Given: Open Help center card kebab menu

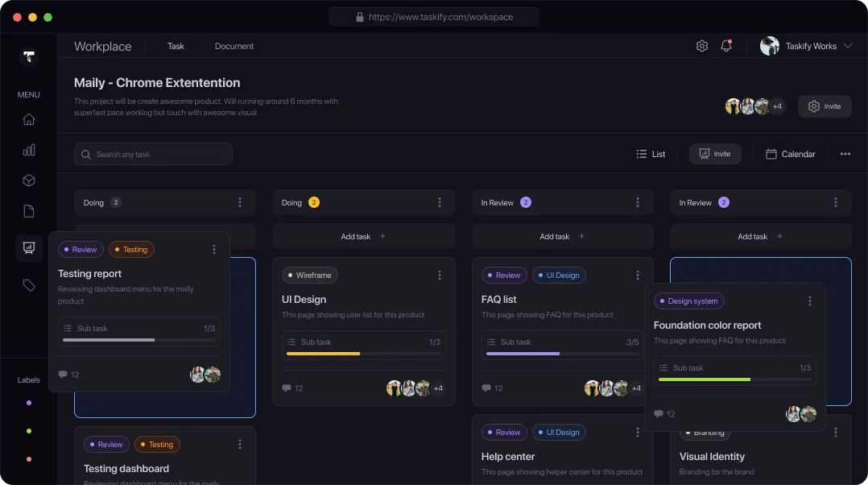Looking at the screenshot, I should (638, 432).
